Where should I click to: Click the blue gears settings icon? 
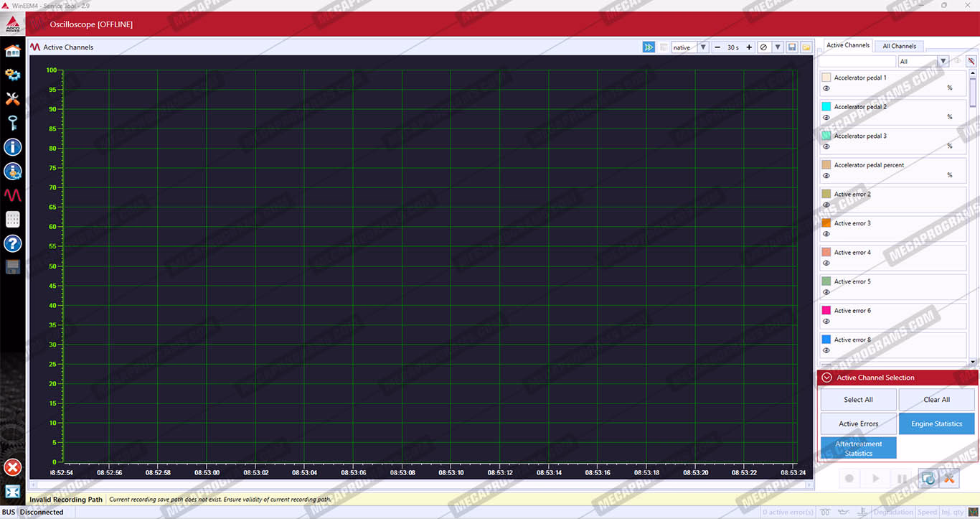[x=12, y=75]
